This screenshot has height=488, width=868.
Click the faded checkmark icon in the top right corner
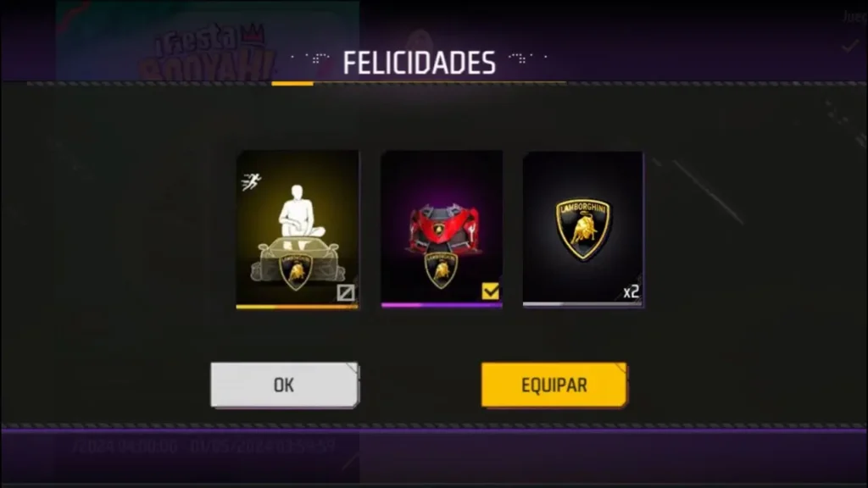pos(850,47)
